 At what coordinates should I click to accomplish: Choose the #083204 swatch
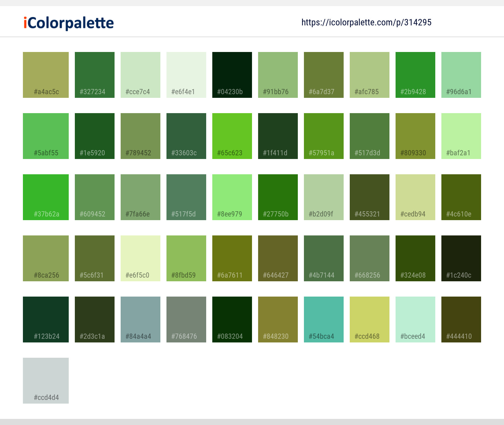[232, 320]
